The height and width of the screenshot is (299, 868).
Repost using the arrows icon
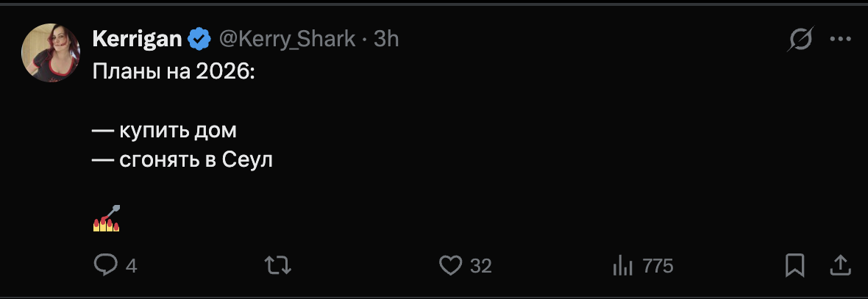[x=277, y=265]
